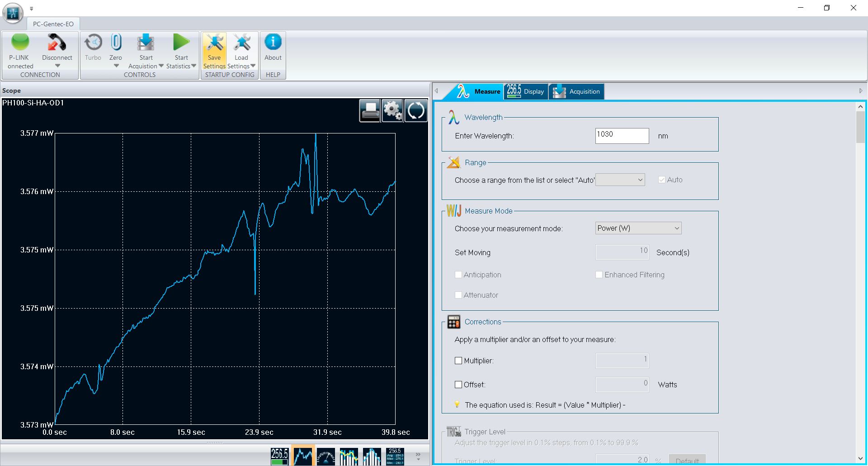Viewport: 868px width, 466px height.
Task: Show the histogram display view
Action: [372, 456]
